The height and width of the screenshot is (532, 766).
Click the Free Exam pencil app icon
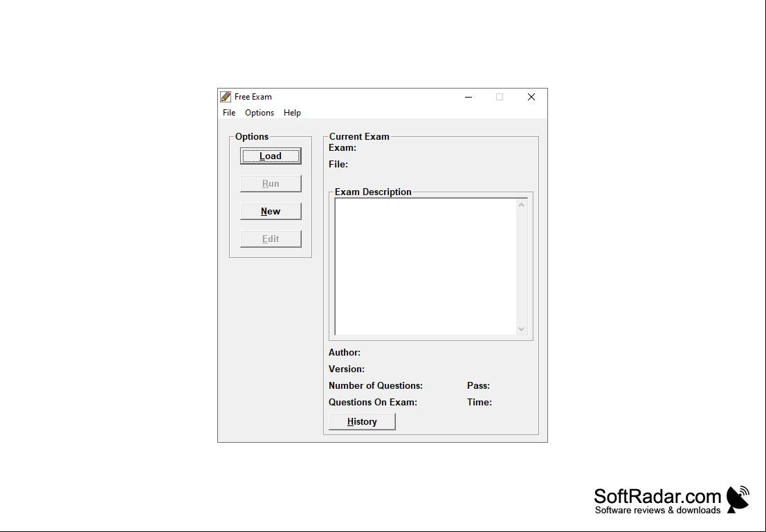pyautogui.click(x=226, y=97)
